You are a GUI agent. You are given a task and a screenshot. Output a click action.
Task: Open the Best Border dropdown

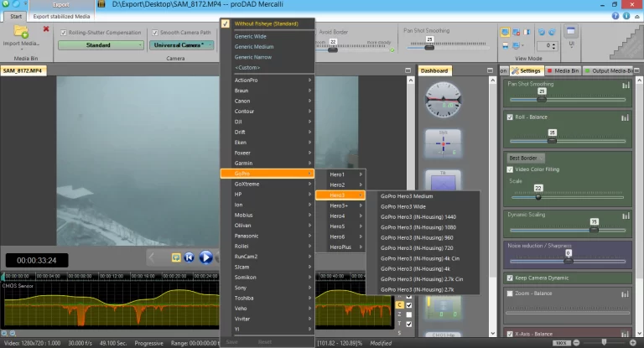tap(526, 158)
